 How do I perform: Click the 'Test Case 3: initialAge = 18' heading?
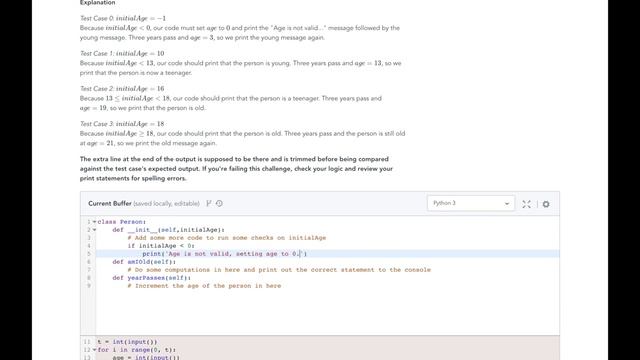[122, 124]
